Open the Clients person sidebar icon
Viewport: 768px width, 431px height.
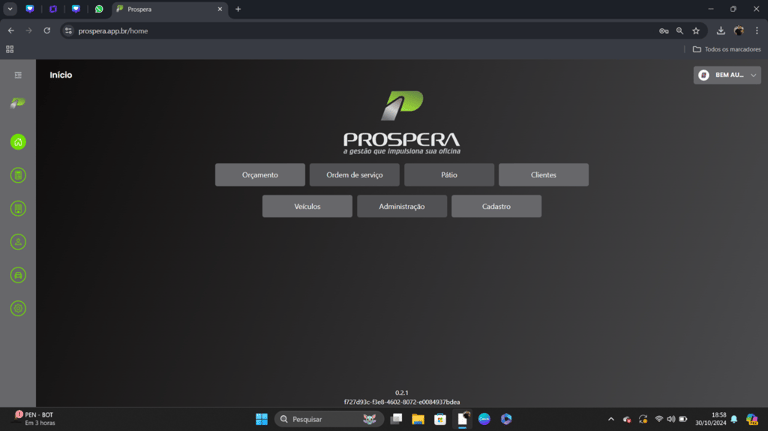click(18, 242)
